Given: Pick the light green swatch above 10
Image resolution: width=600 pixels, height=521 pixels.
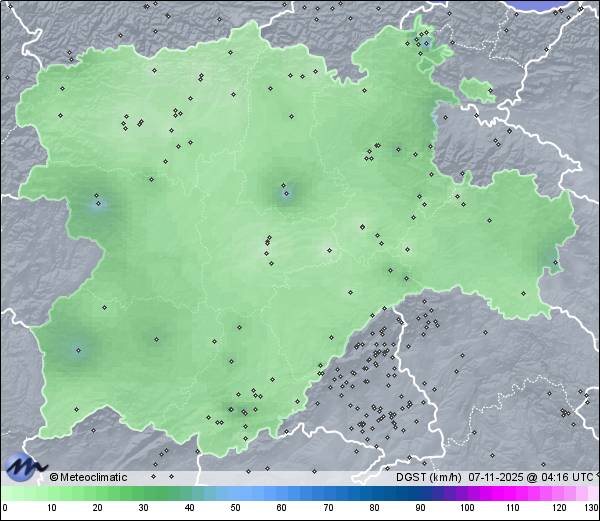Looking at the screenshot, I should [x=51, y=493].
